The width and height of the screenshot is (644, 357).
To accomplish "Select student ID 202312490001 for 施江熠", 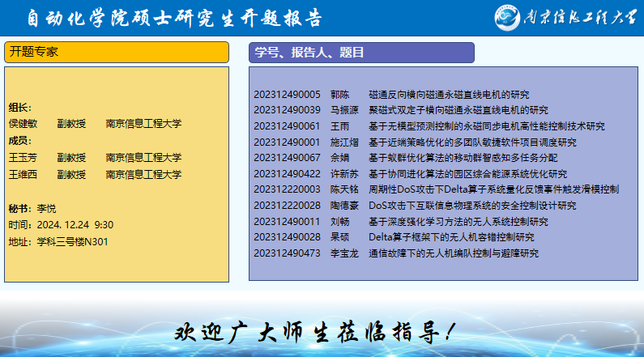I will 287,142.
